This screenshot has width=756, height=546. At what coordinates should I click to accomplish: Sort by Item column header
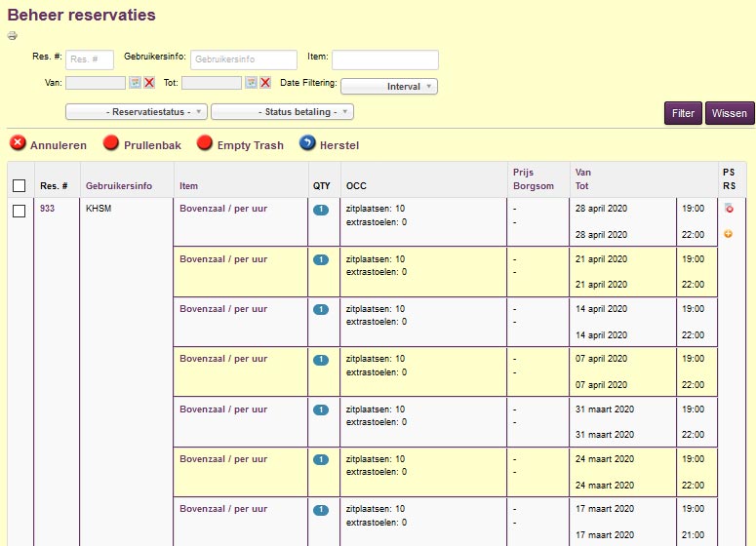click(x=188, y=186)
